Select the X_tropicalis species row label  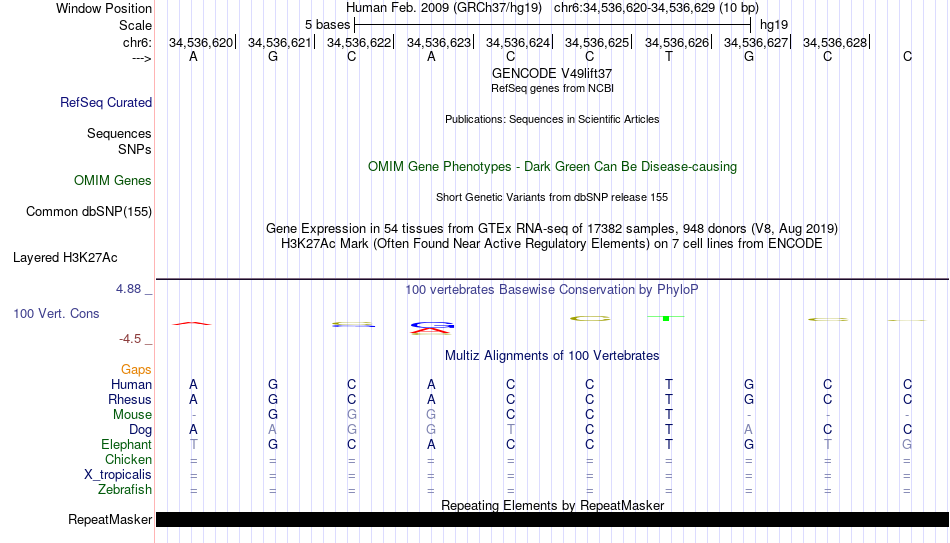[118, 475]
